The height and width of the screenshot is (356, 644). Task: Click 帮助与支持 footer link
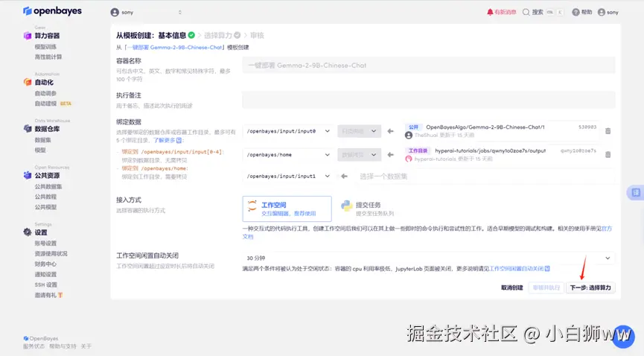63,346
